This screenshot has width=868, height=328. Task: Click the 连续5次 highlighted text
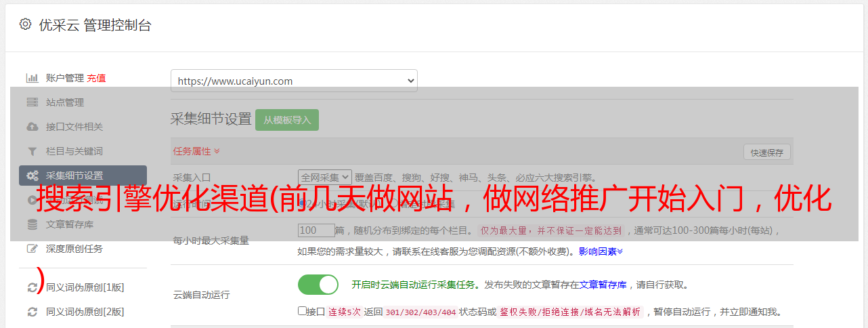344,312
